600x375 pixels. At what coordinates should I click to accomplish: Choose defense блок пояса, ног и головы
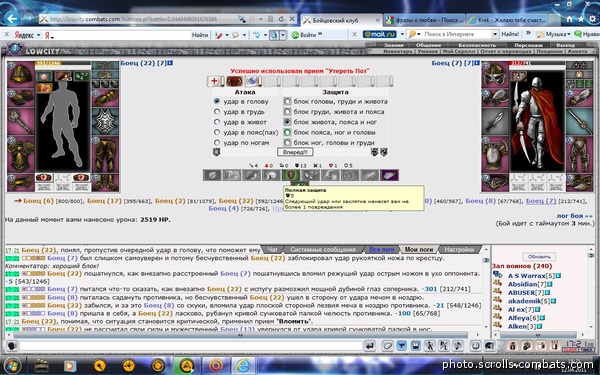click(287, 132)
